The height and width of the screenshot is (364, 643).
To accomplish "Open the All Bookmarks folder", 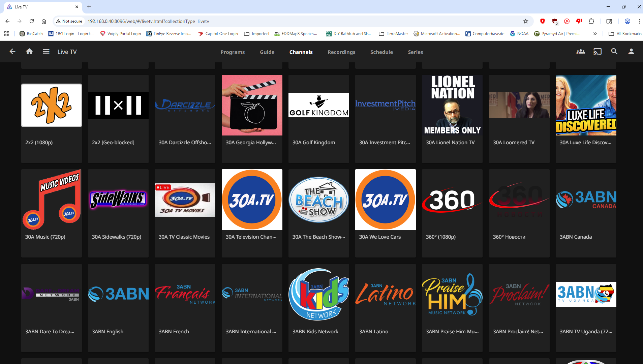I will point(625,34).
